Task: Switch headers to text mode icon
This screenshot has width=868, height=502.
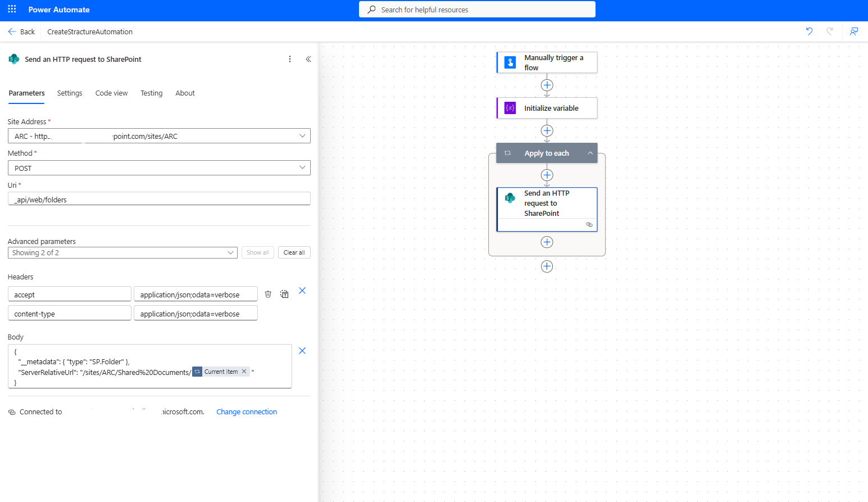Action: [284, 294]
